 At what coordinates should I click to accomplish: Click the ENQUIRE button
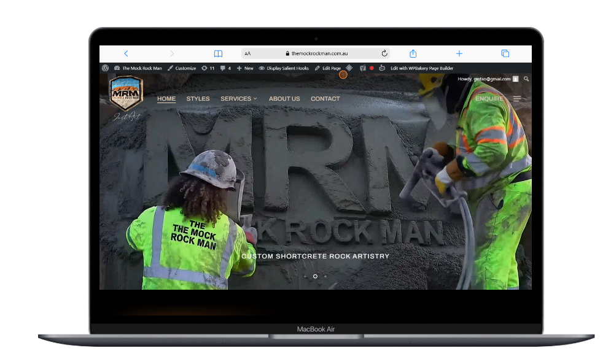[x=489, y=99]
